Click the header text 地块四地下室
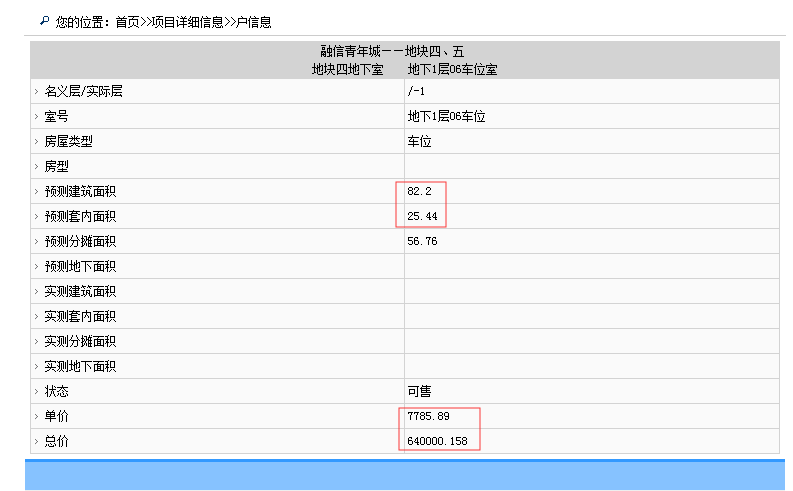 347,69
